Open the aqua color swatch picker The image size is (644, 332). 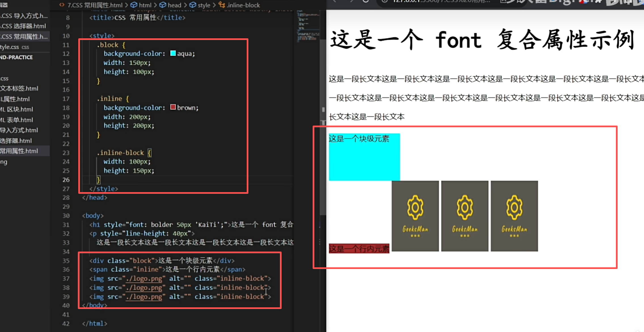[x=173, y=53]
